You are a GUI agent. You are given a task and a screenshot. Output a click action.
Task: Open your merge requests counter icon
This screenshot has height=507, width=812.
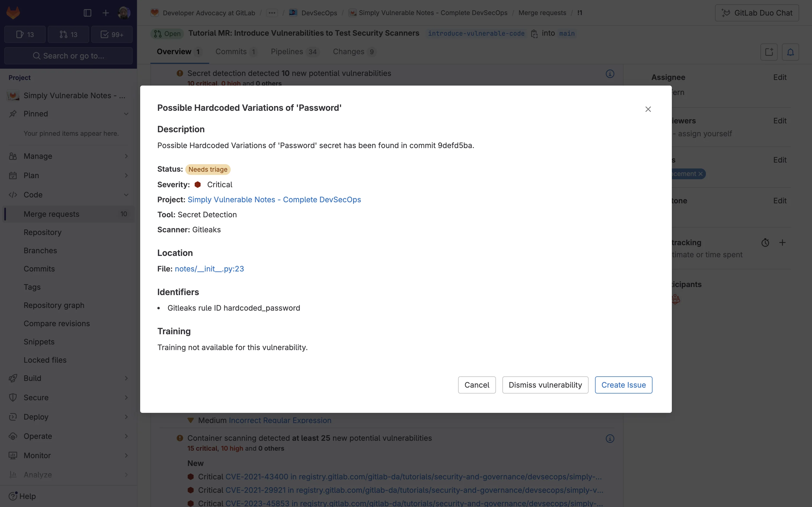(x=68, y=34)
